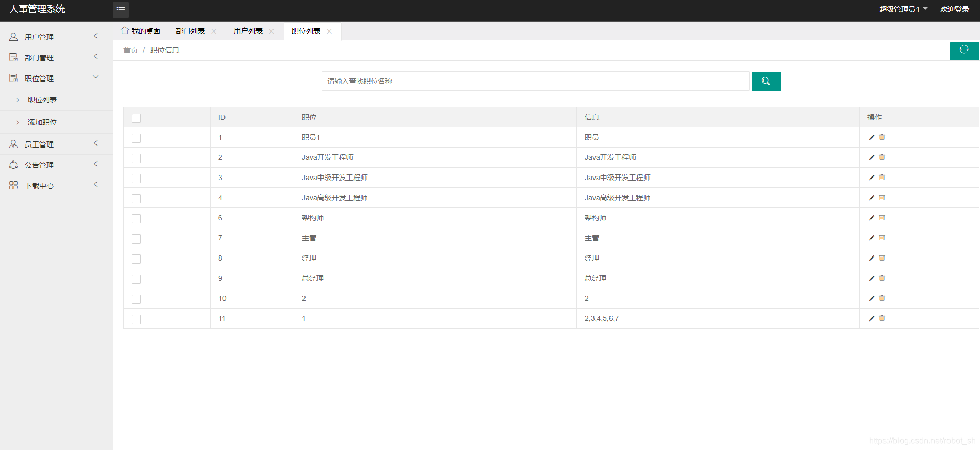Expand 部门管理 menu chevron
The height and width of the screenshot is (450, 980).
(95, 56)
